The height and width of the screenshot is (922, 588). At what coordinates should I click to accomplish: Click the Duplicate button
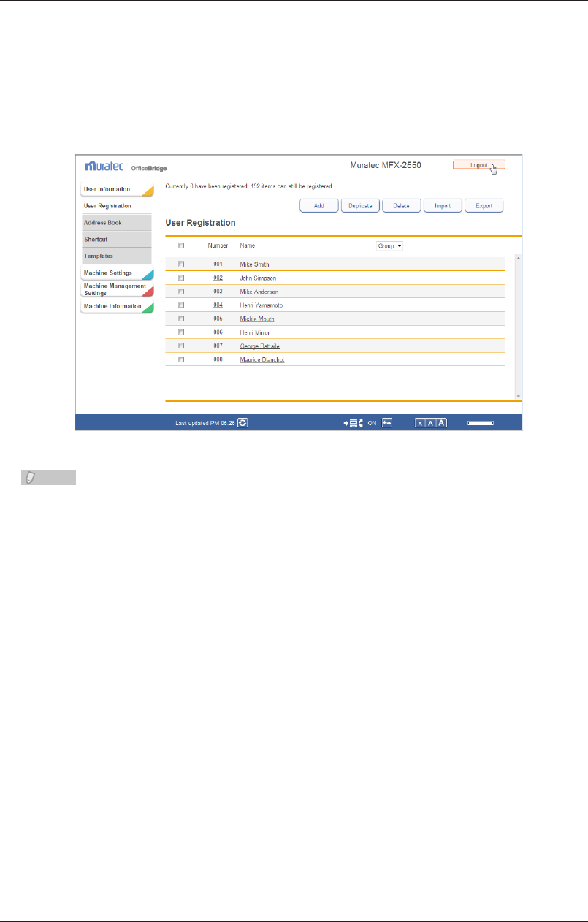pos(360,206)
